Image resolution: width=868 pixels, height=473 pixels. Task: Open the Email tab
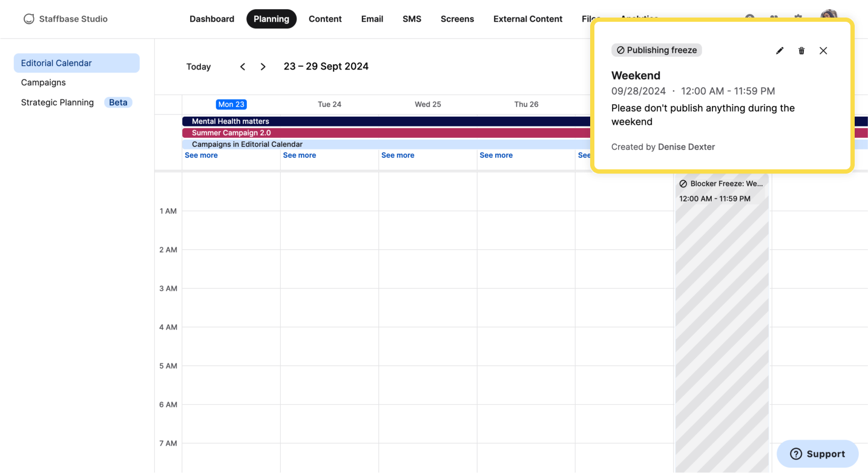(372, 19)
